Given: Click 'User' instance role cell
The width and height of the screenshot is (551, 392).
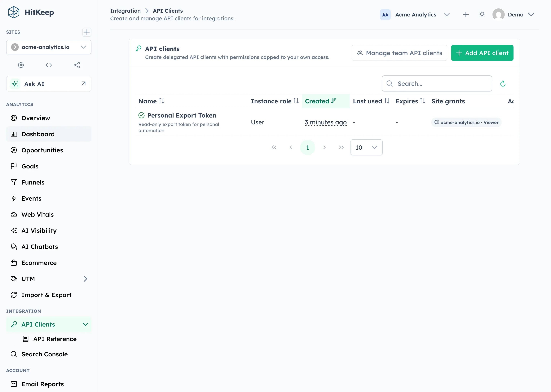Looking at the screenshot, I should 257,122.
